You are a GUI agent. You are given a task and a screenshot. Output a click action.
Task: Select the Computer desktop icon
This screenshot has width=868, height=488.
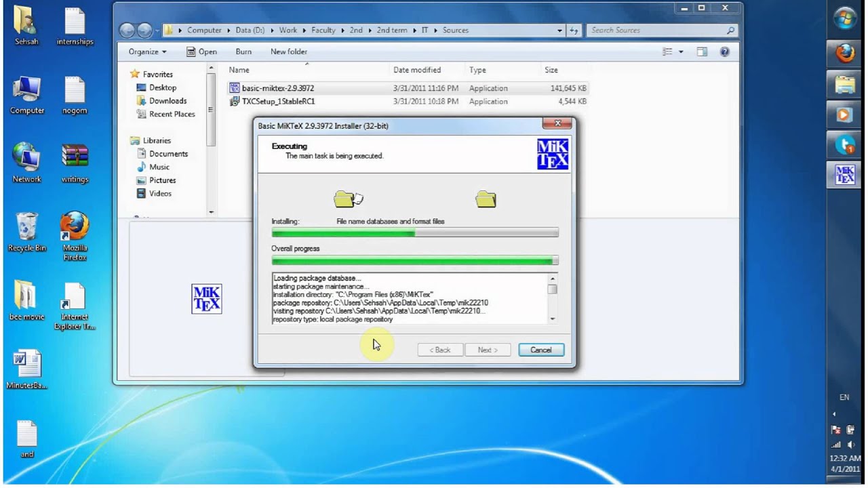click(x=27, y=96)
